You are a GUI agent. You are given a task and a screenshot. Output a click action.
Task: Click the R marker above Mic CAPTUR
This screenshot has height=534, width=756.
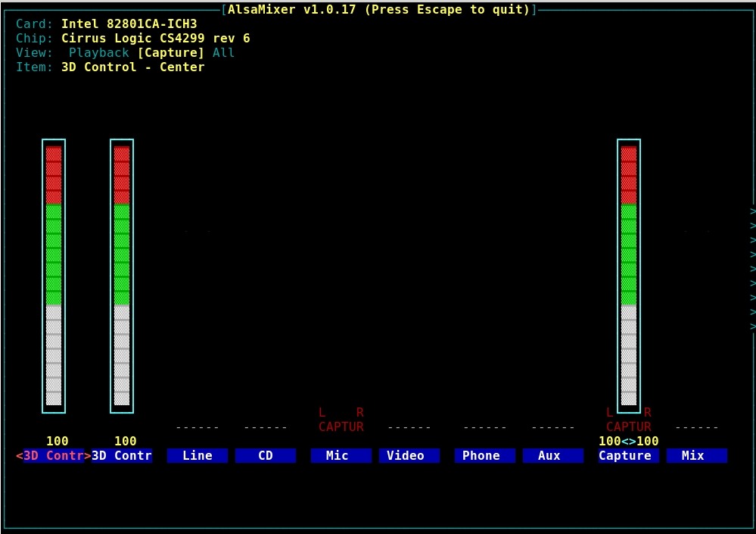(359, 413)
